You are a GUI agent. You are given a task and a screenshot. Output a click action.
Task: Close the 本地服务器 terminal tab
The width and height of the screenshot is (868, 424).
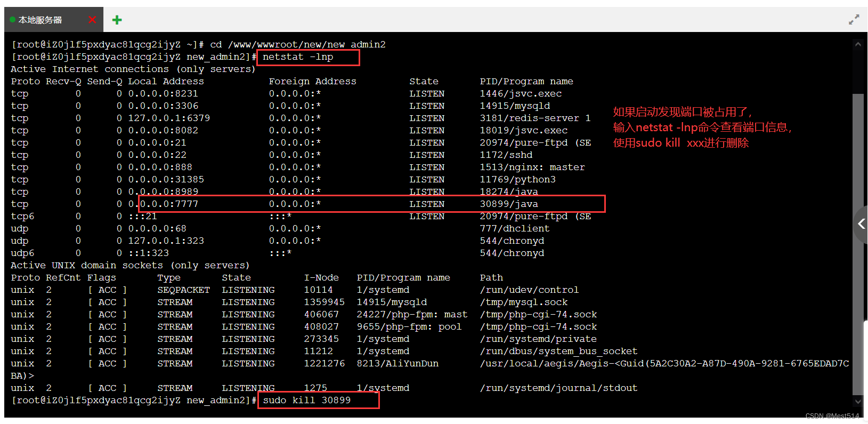click(x=92, y=20)
